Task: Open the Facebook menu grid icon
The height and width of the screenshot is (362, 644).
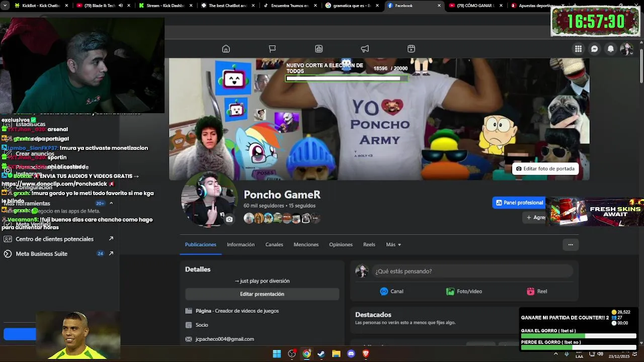Action: point(579,49)
